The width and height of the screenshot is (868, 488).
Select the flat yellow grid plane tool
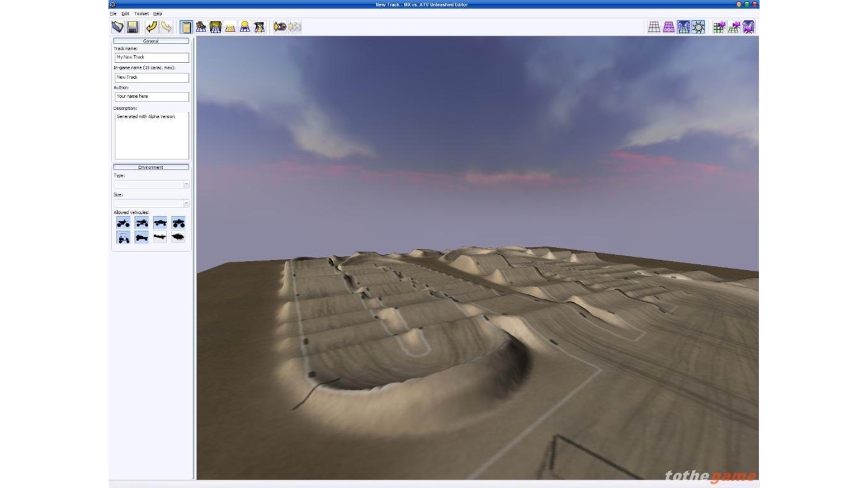coord(230,27)
